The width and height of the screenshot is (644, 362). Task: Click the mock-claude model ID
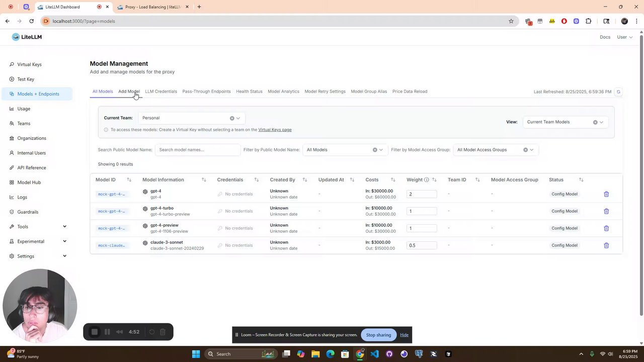click(111, 245)
